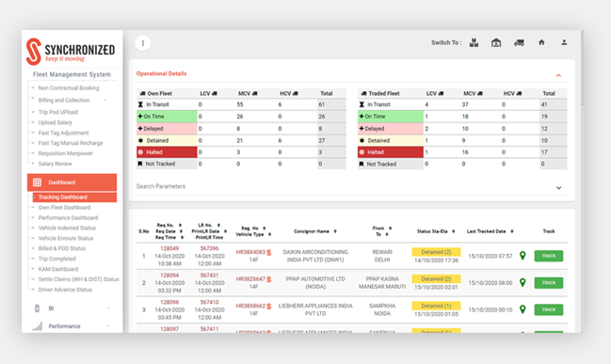Open Upload Salary menu item
This screenshot has height=364, width=611.
[x=55, y=122]
